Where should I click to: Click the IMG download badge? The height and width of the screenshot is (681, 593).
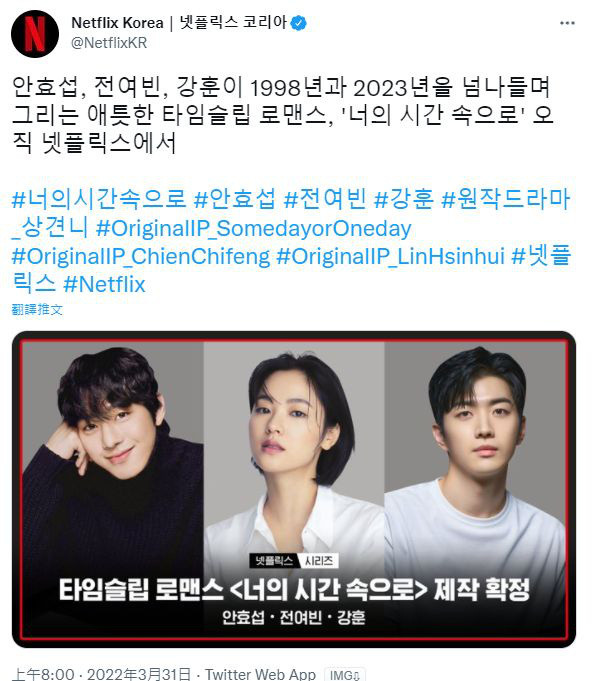[345, 675]
